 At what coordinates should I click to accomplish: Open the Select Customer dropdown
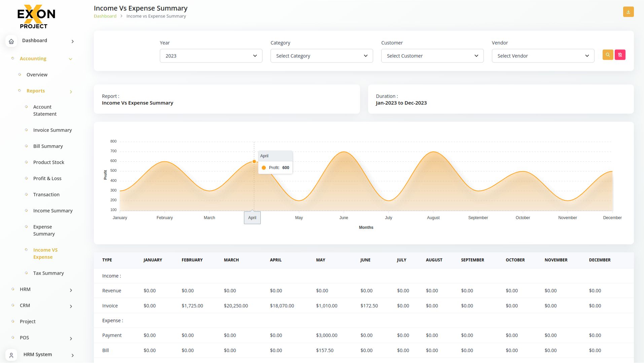coord(432,56)
